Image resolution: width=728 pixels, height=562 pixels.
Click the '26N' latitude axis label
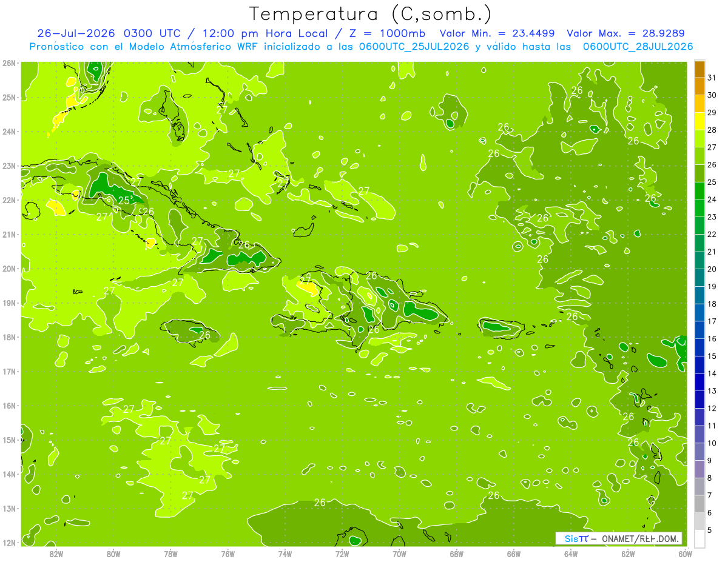[x=8, y=63]
